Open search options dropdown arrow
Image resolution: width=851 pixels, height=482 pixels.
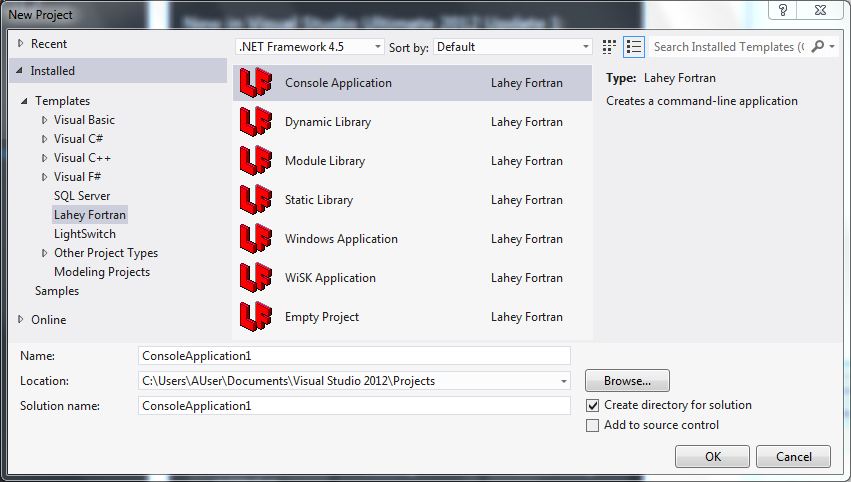point(832,47)
